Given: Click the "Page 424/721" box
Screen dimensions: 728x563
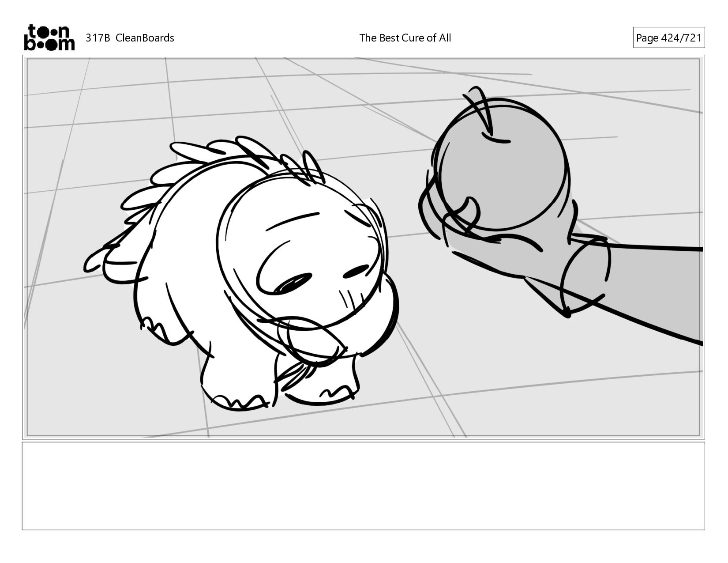Looking at the screenshot, I should point(669,38).
